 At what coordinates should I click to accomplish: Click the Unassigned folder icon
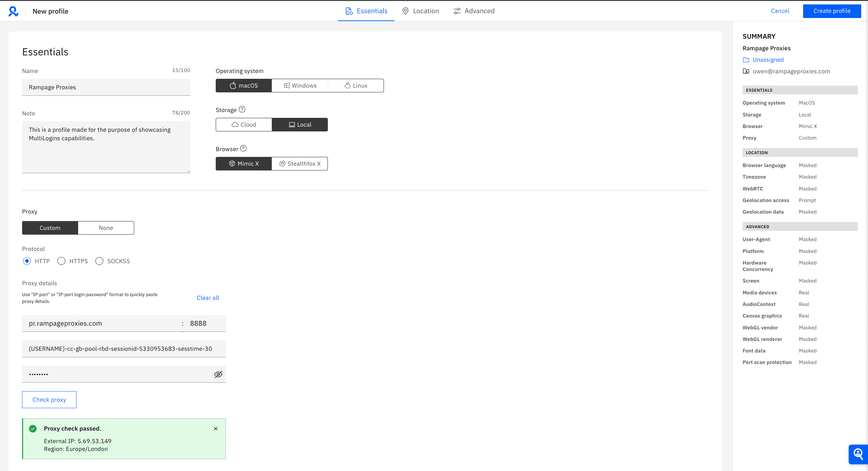point(746,60)
